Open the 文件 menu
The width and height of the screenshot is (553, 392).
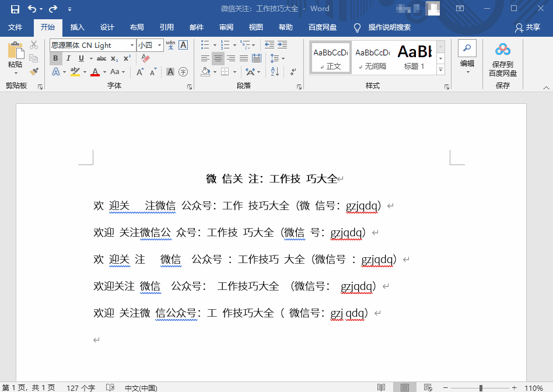(15, 27)
